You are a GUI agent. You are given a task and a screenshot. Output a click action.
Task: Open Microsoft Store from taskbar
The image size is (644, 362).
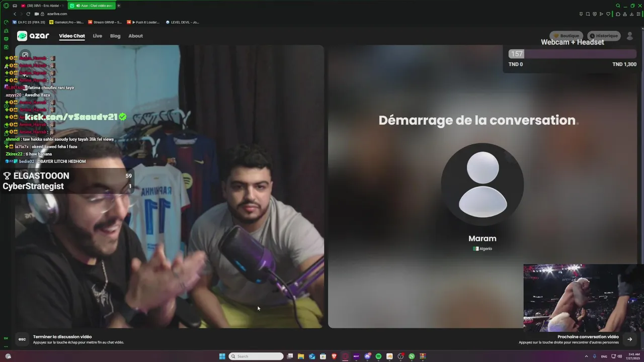pos(323,356)
